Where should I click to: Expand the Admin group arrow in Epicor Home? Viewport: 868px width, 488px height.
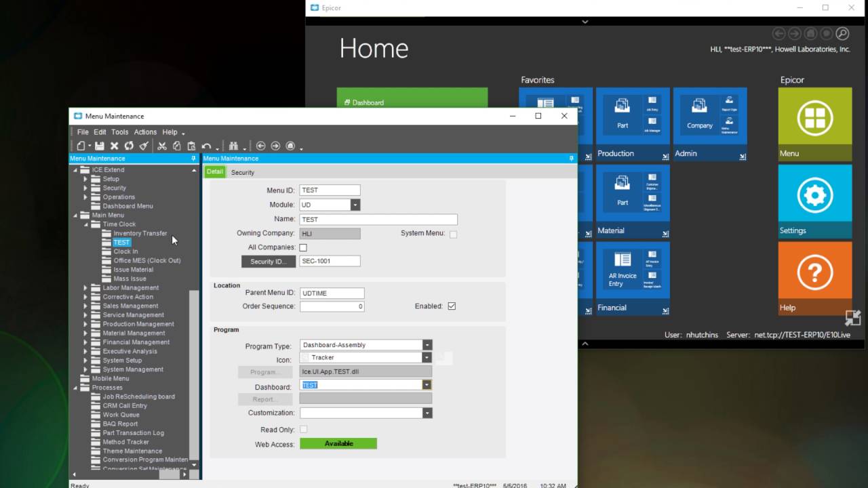pos(743,157)
